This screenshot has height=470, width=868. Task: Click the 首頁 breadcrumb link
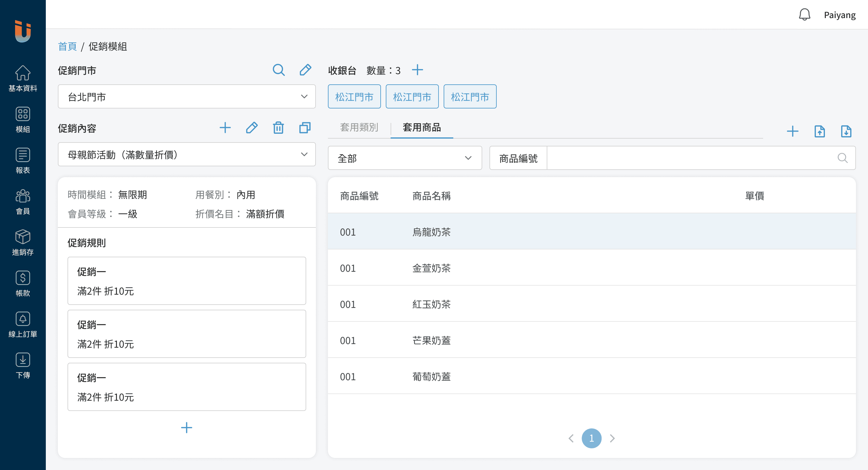[x=68, y=46]
